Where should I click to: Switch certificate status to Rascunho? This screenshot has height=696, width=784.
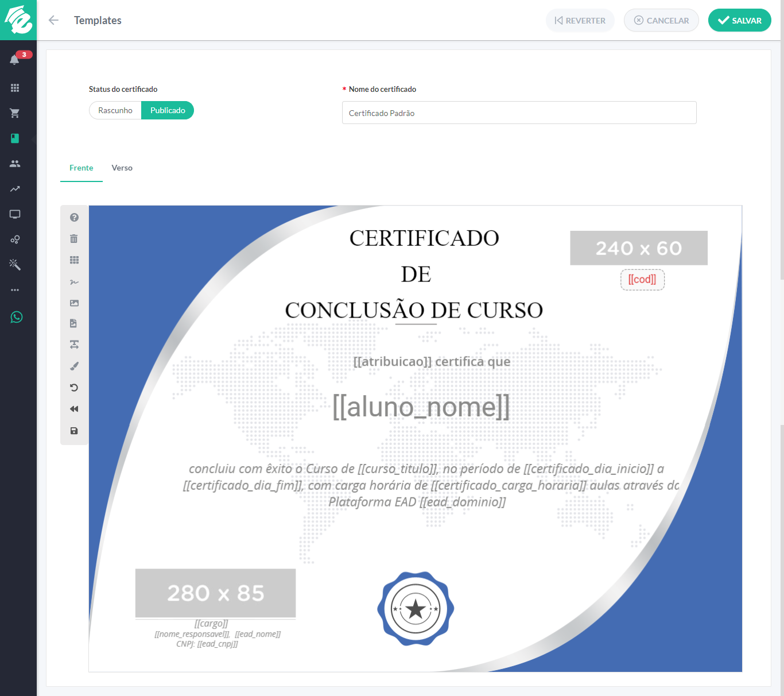(115, 110)
